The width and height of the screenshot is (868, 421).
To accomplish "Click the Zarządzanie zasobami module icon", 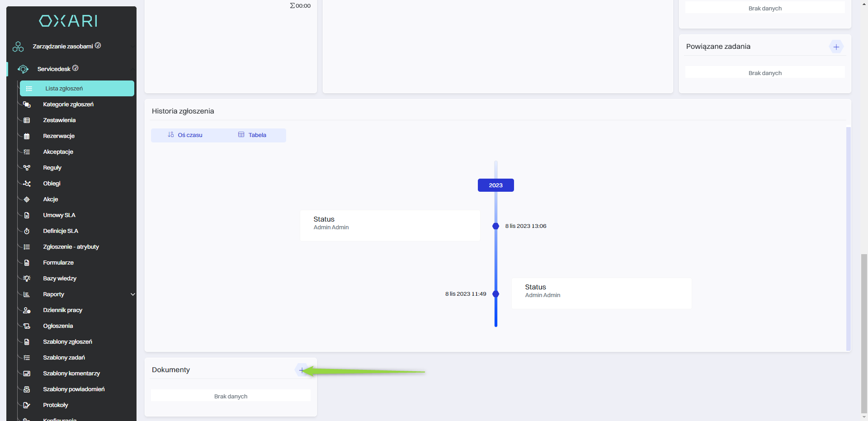I will point(18,47).
